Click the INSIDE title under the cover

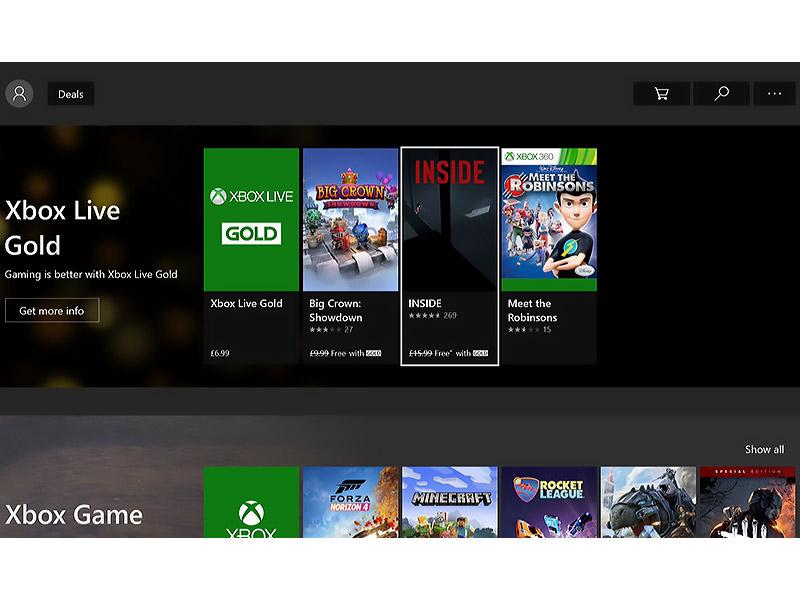pos(425,304)
